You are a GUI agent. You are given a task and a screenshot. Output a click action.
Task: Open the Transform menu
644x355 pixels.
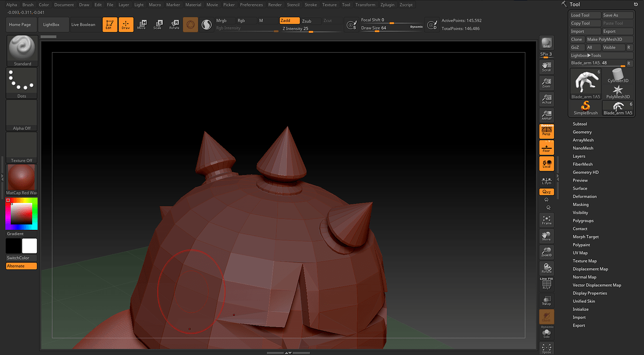(x=365, y=5)
